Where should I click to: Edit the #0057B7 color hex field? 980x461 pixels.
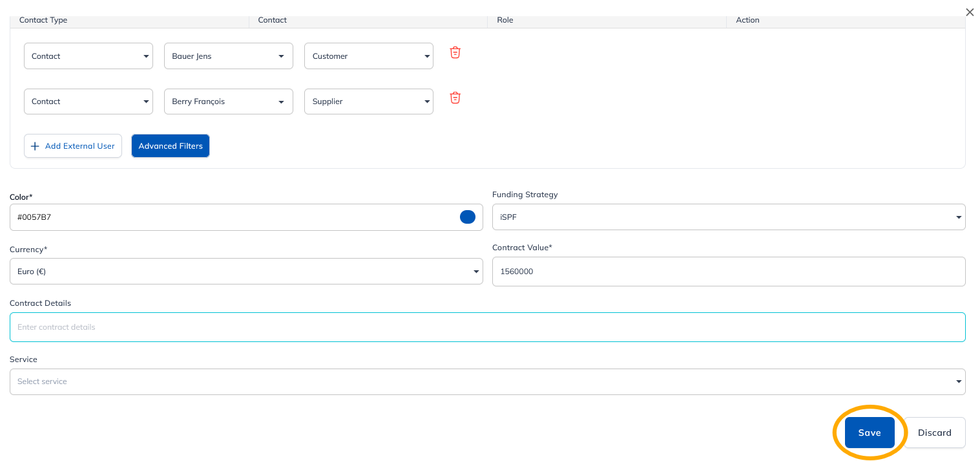(x=246, y=217)
